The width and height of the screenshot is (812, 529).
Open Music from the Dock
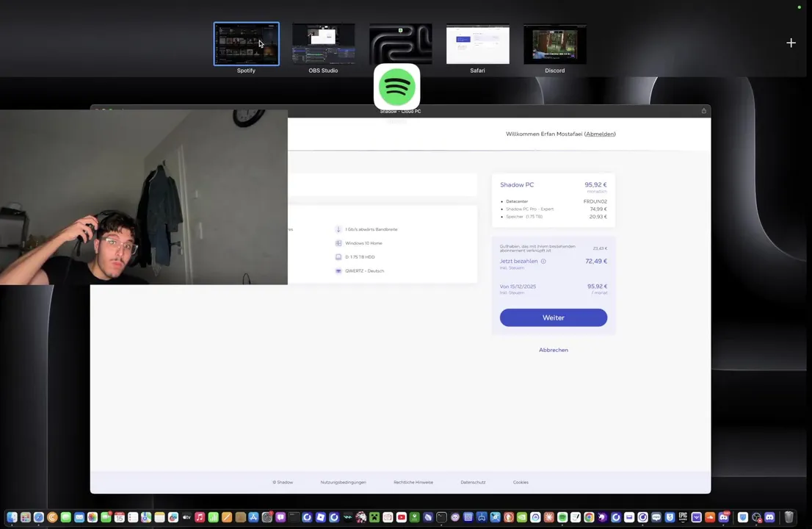point(200,517)
